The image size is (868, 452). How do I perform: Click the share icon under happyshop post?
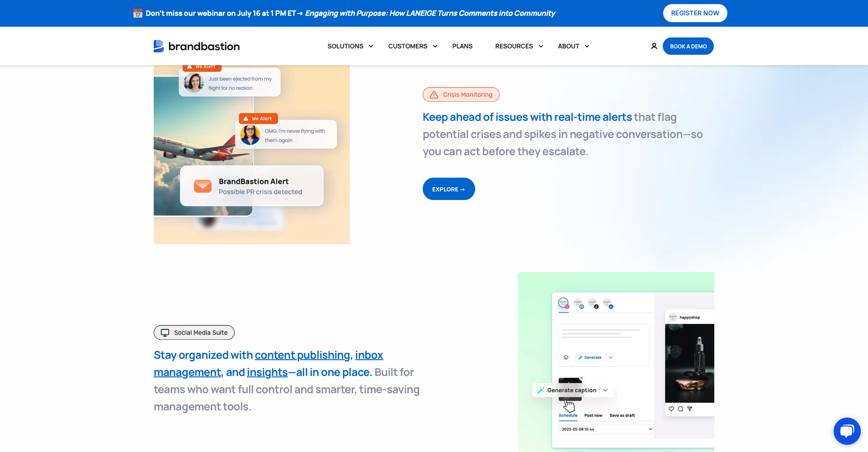point(689,409)
